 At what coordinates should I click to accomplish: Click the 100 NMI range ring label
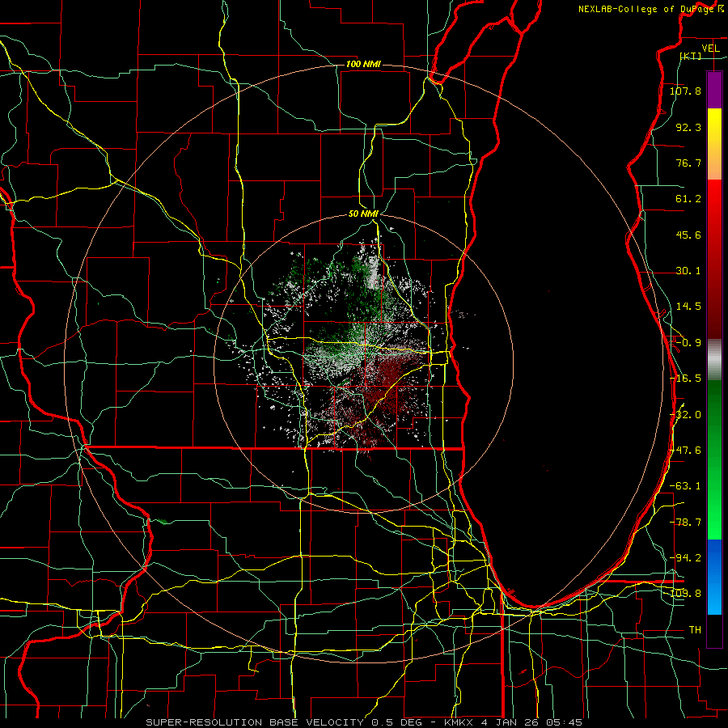click(363, 64)
